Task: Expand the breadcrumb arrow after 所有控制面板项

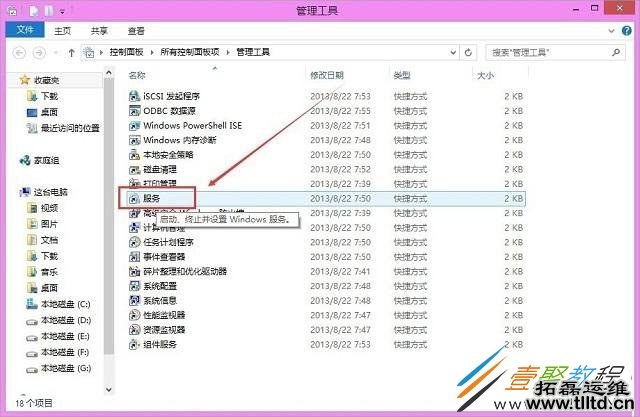Action: point(228,52)
